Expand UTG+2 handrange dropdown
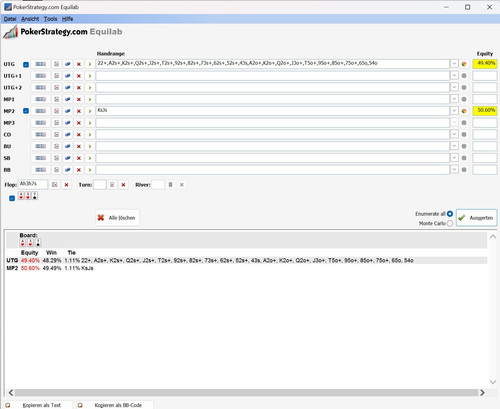Image resolution: width=500 pixels, height=409 pixels. [454, 87]
